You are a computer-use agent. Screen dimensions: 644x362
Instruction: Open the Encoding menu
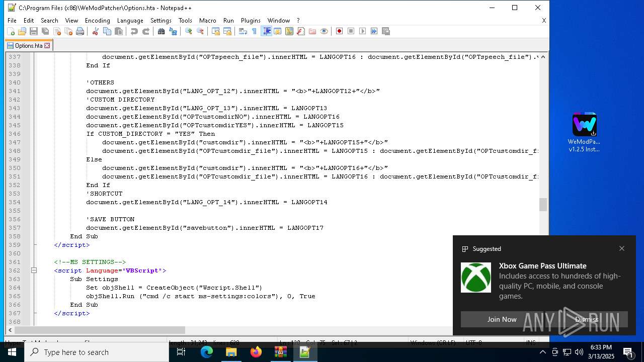click(97, 21)
